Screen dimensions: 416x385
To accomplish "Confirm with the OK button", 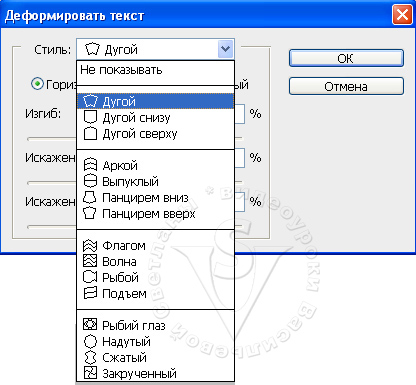I will (346, 58).
